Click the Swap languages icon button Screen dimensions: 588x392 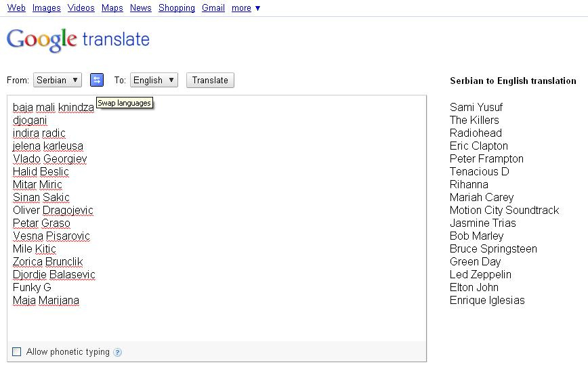click(97, 80)
